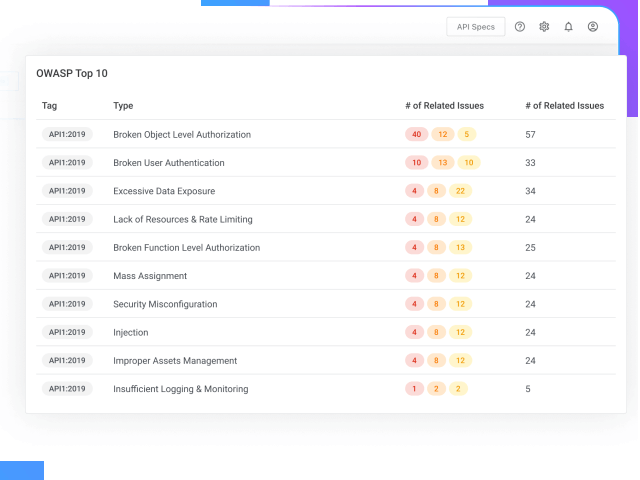
Task: Click yellow 12 badge in Security Misconfiguration row
Action: click(x=460, y=304)
